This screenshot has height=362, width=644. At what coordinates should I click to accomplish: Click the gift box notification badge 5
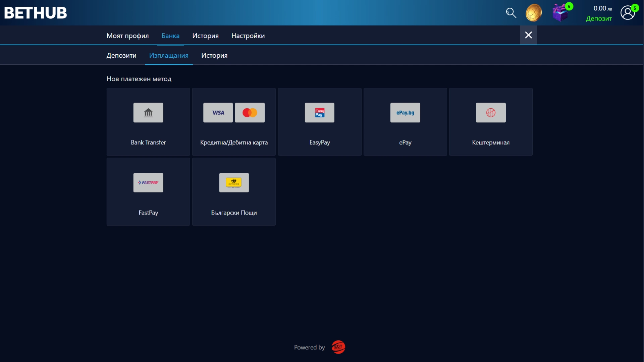(569, 6)
